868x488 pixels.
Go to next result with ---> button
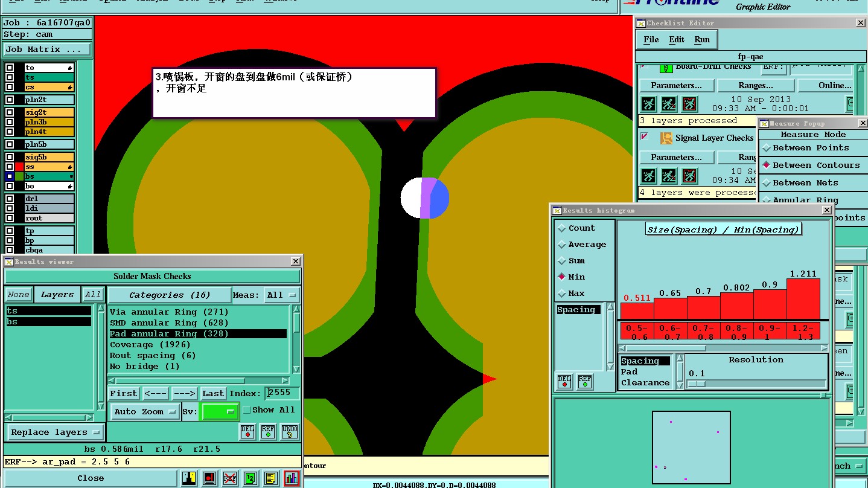(184, 394)
